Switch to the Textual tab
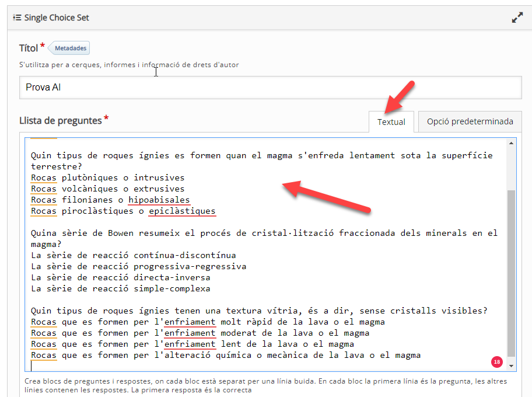 tap(391, 122)
